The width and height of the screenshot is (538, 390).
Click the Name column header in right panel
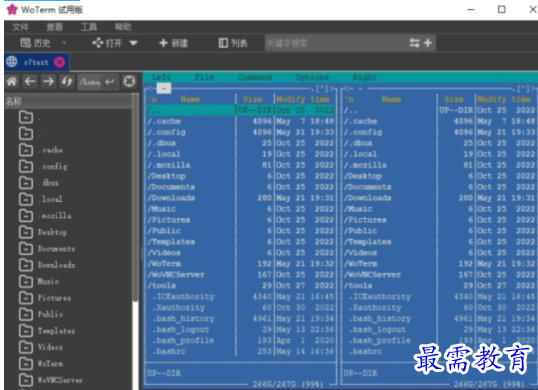(x=391, y=99)
